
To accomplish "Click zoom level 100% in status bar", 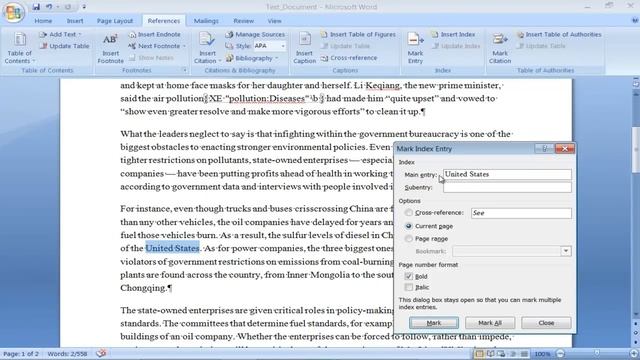I will coord(542,354).
